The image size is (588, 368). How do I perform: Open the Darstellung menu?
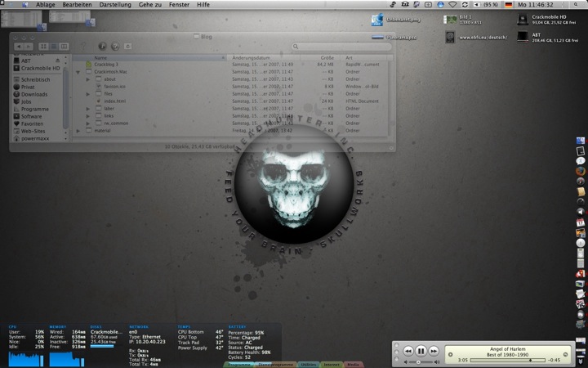[x=115, y=5]
